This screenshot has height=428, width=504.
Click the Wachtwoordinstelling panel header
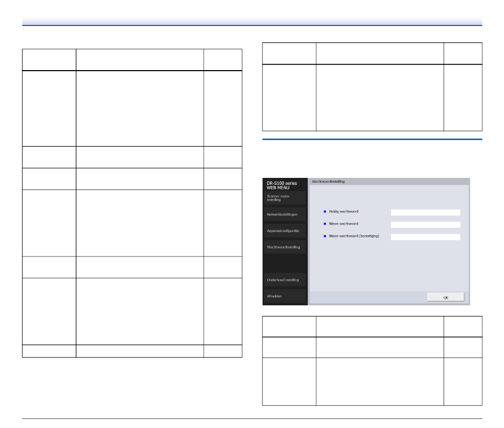point(388,182)
